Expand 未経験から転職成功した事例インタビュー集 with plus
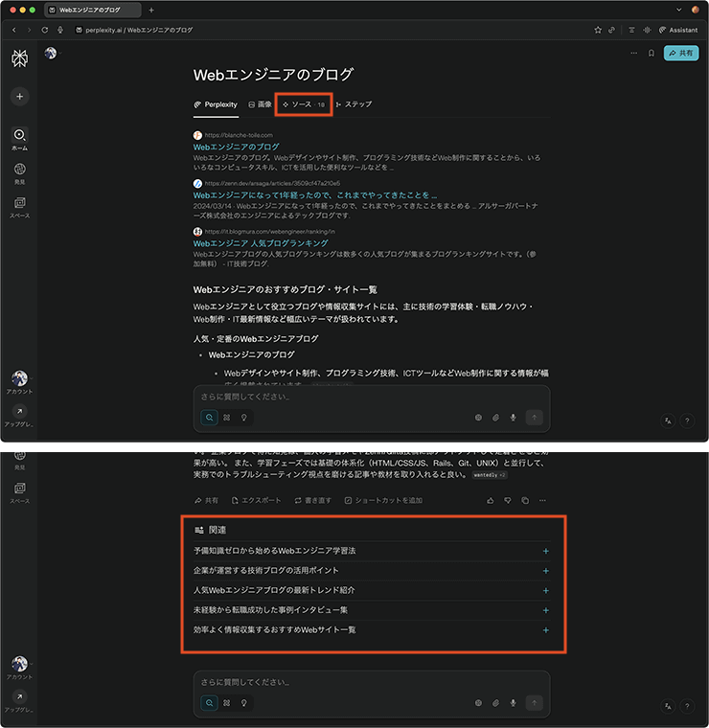The width and height of the screenshot is (709, 728). [545, 610]
